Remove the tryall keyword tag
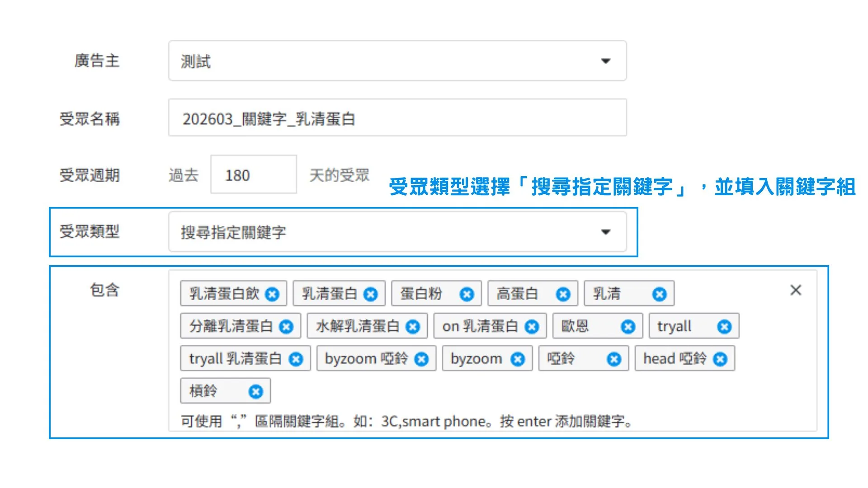Screen dimensions: 868x488 click(x=725, y=326)
